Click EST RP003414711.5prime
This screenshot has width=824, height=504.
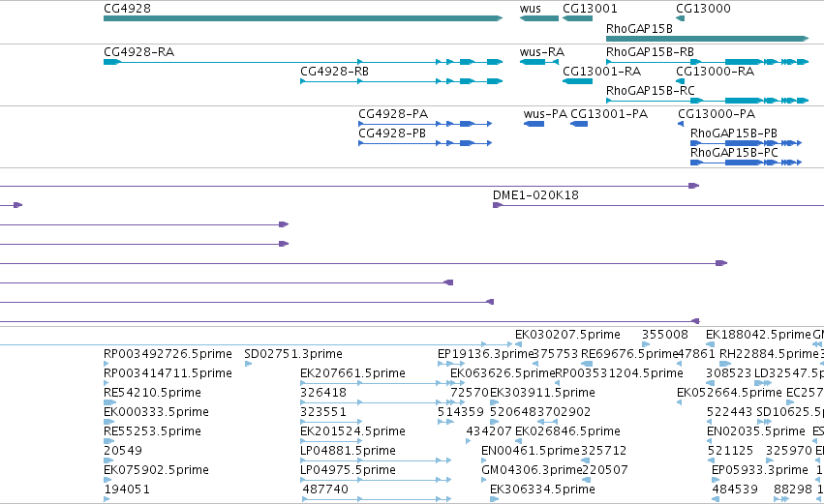pyautogui.click(x=168, y=373)
